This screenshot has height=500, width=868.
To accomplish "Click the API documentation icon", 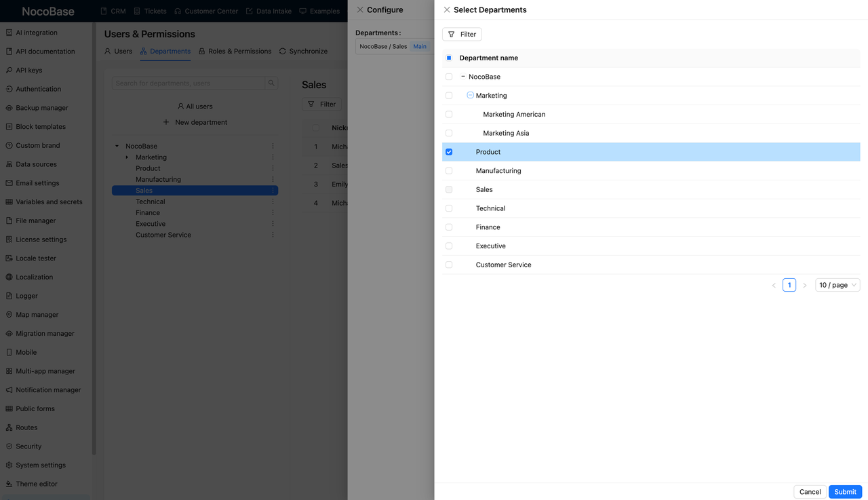I will coord(9,52).
